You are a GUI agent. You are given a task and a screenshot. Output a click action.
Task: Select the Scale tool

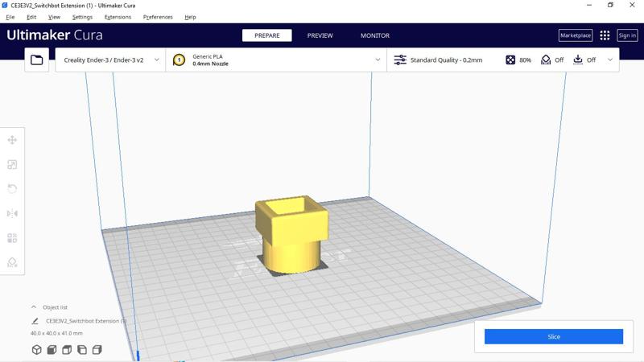12,165
